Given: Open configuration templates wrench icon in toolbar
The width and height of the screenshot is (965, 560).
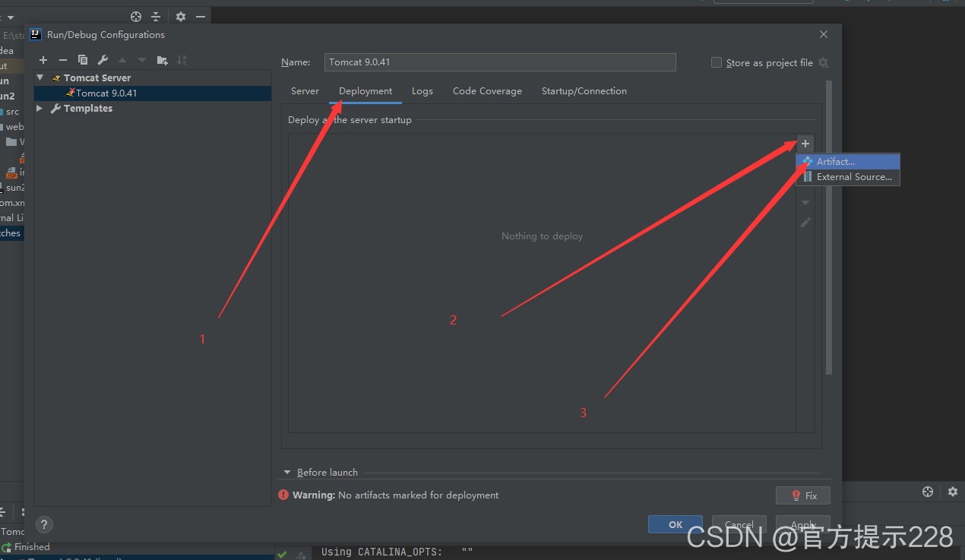Looking at the screenshot, I should tap(103, 60).
